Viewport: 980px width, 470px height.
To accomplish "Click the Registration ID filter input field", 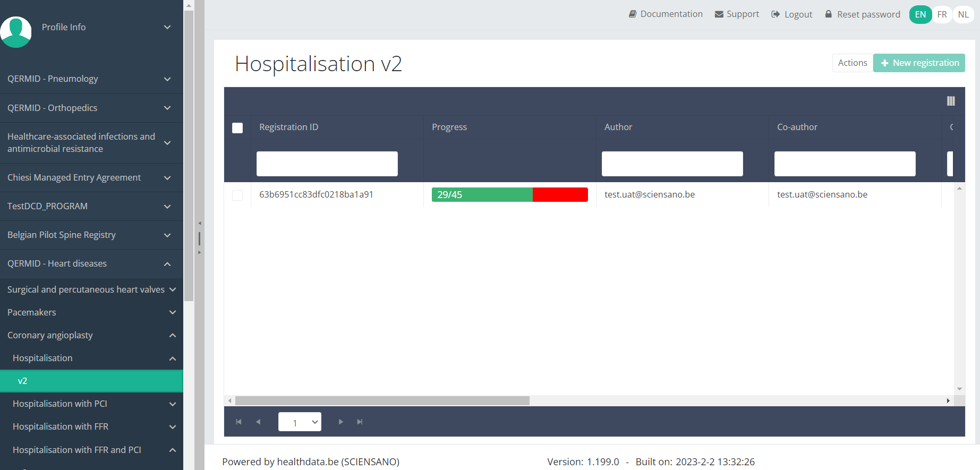I will pyautogui.click(x=327, y=164).
